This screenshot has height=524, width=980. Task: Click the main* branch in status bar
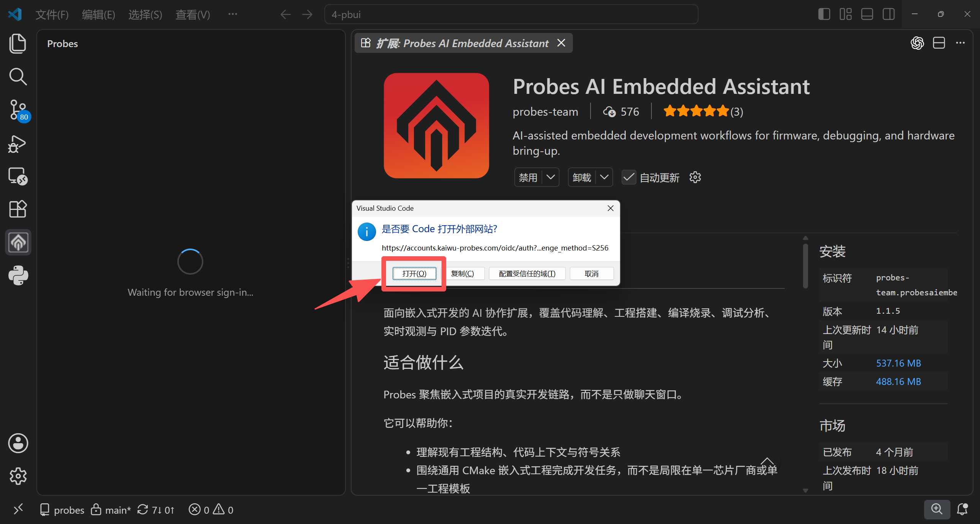pos(111,509)
